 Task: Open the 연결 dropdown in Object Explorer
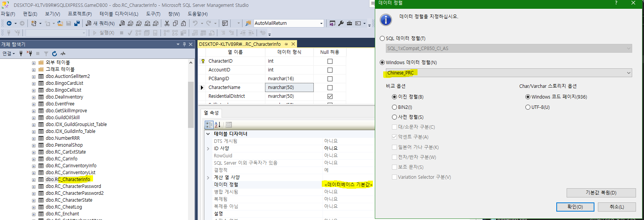click(x=8, y=53)
